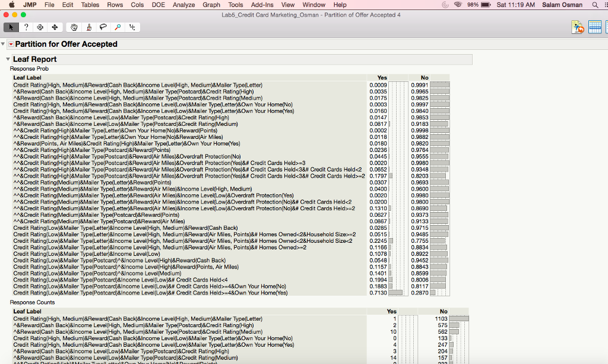
Task: Click the 1103 No count value
Action: tap(441, 319)
